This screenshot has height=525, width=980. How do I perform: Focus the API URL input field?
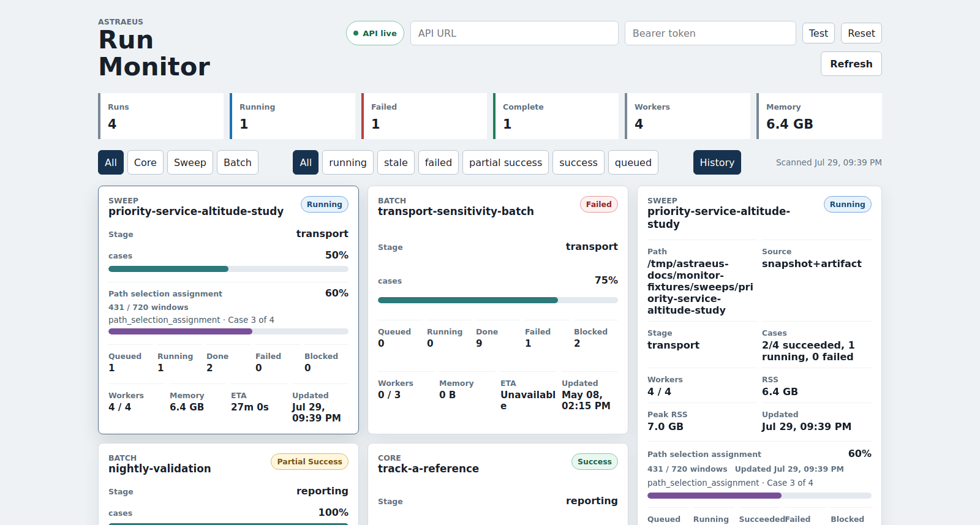[514, 33]
